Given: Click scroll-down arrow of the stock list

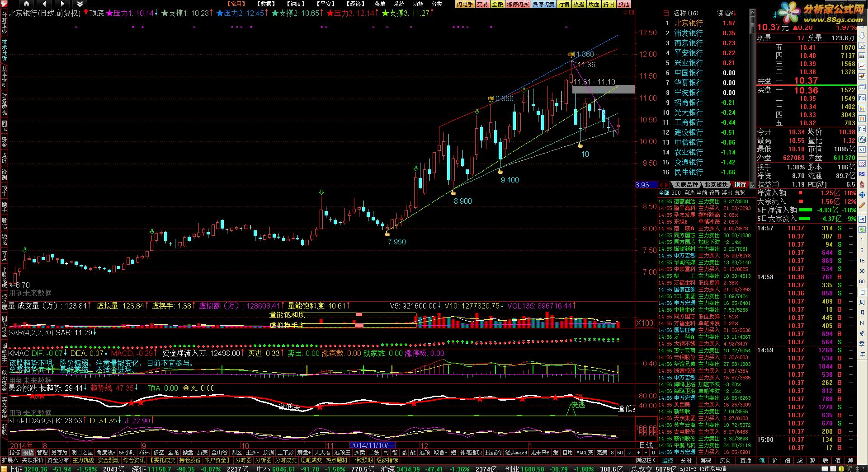Looking at the screenshot, I should pos(752,185).
